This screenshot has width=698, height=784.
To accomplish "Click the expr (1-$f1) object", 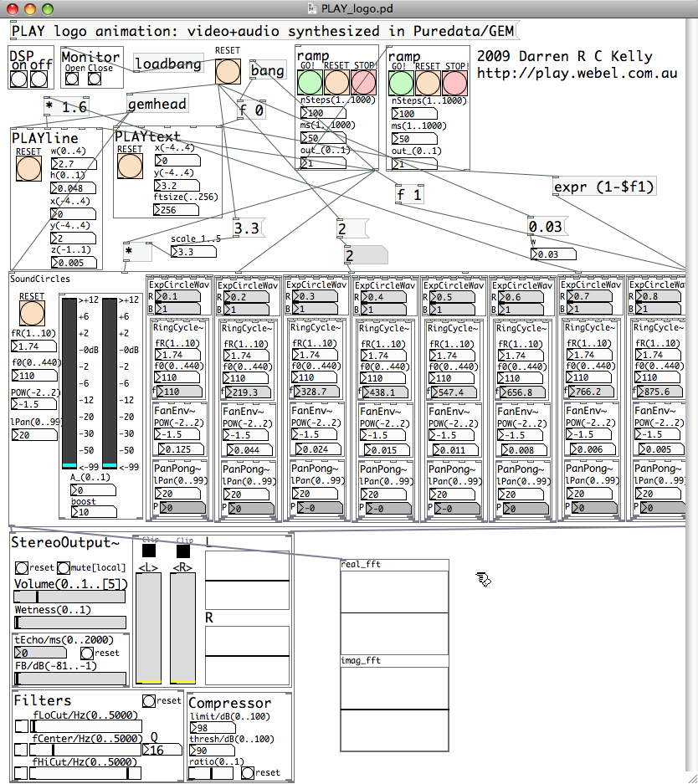I will (603, 187).
